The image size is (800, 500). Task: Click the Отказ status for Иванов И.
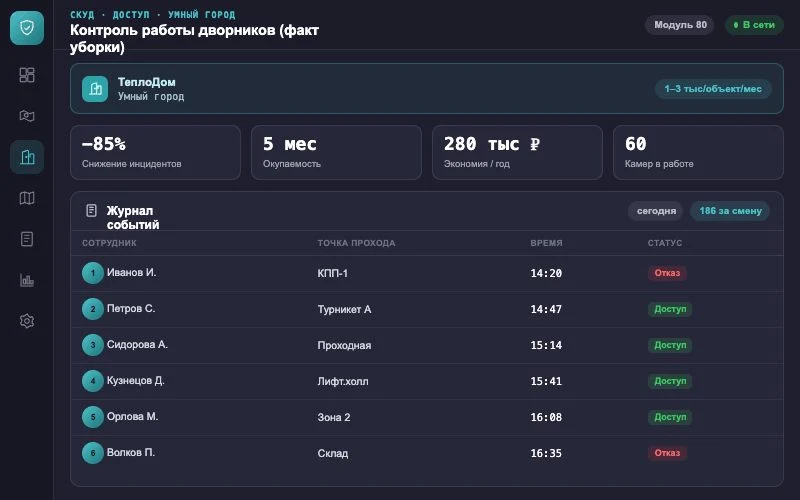(667, 273)
